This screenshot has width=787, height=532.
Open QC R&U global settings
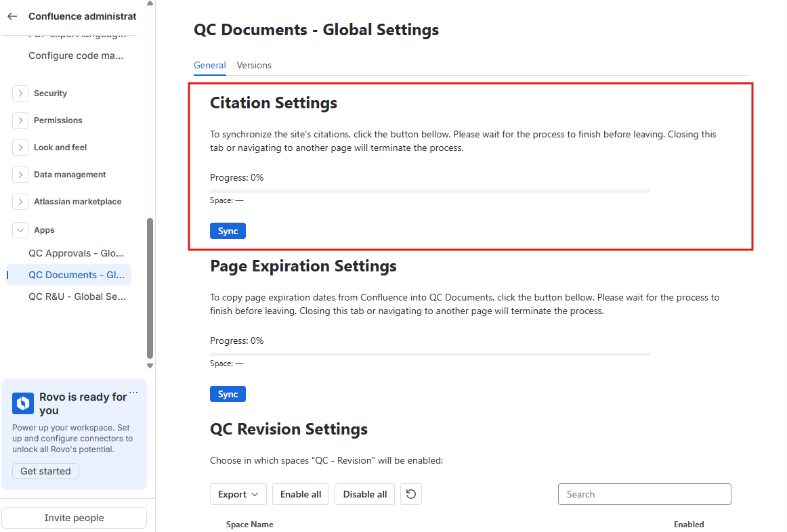pyautogui.click(x=77, y=296)
